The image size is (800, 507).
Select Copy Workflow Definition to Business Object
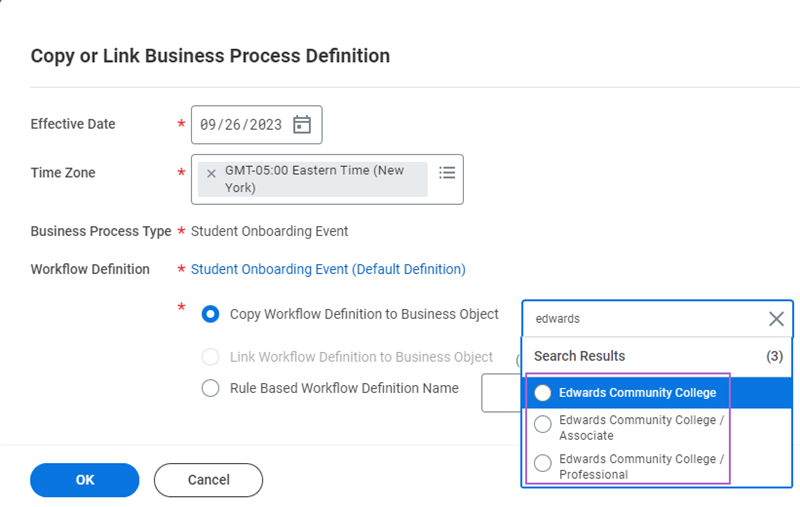[210, 314]
